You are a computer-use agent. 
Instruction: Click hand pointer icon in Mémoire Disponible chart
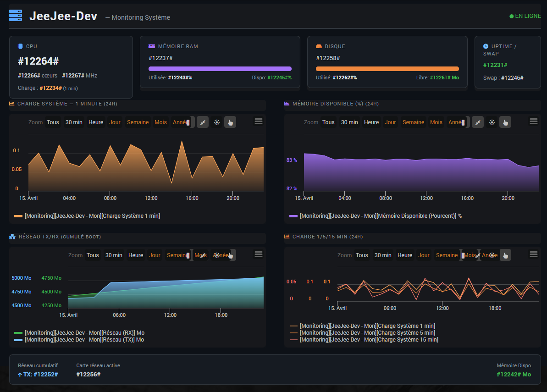pyautogui.click(x=505, y=122)
